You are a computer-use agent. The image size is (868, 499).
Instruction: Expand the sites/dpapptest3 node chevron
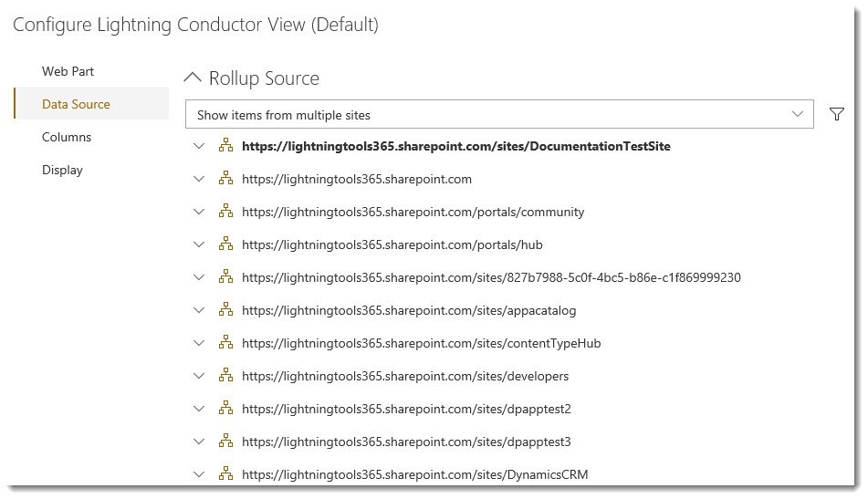coord(199,442)
